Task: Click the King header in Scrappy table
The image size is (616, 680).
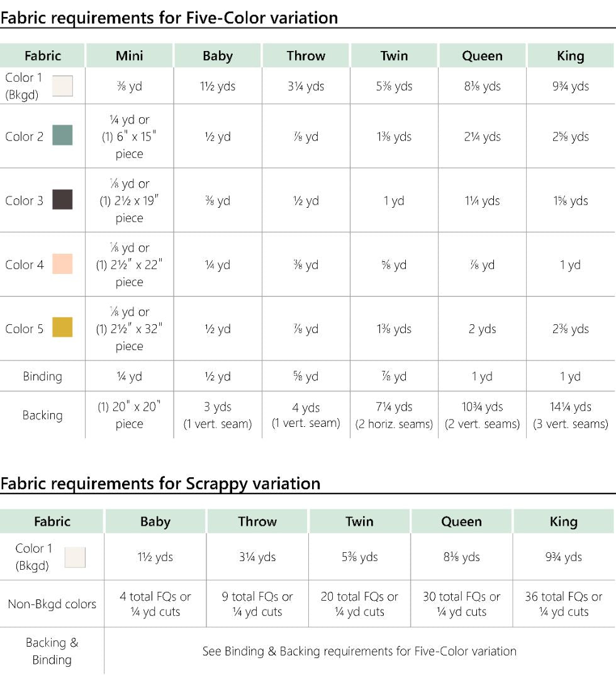Action: point(563,521)
